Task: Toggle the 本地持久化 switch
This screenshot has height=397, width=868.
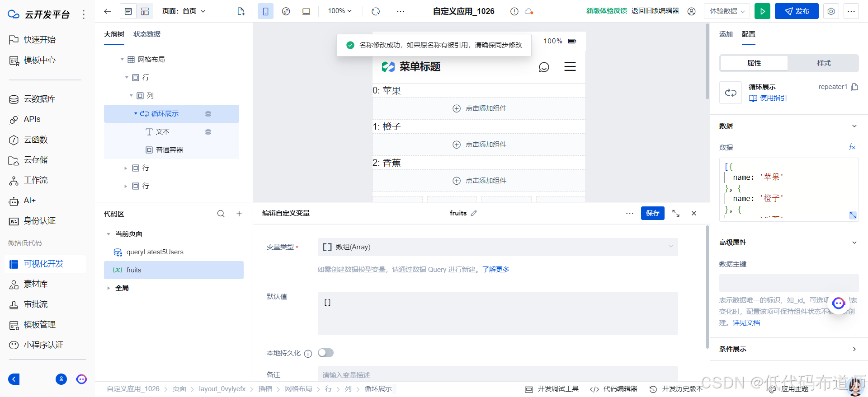Action: click(x=325, y=353)
